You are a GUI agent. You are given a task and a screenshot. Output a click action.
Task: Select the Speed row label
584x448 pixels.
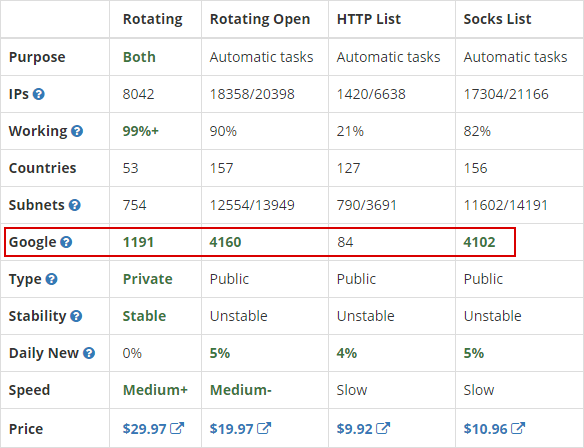click(29, 390)
